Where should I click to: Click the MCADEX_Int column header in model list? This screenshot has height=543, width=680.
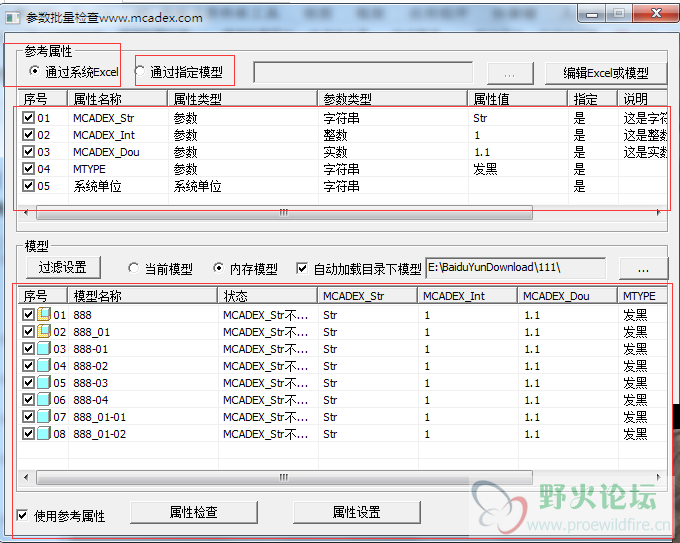(468, 296)
